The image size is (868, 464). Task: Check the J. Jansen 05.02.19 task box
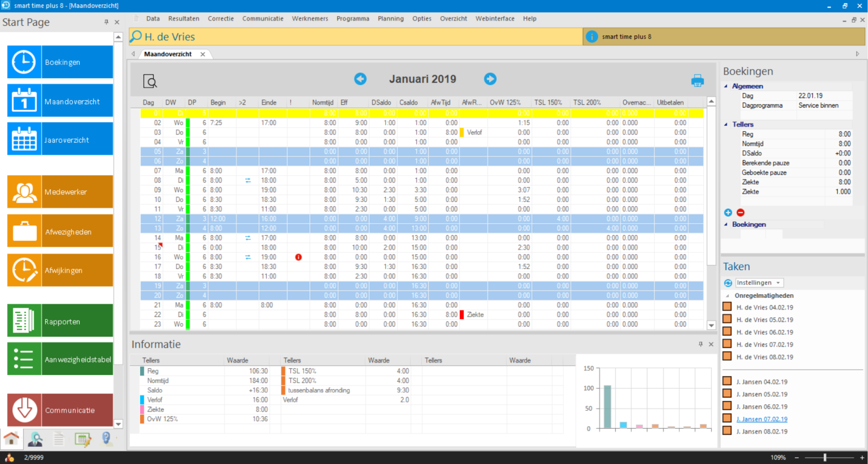tap(727, 394)
